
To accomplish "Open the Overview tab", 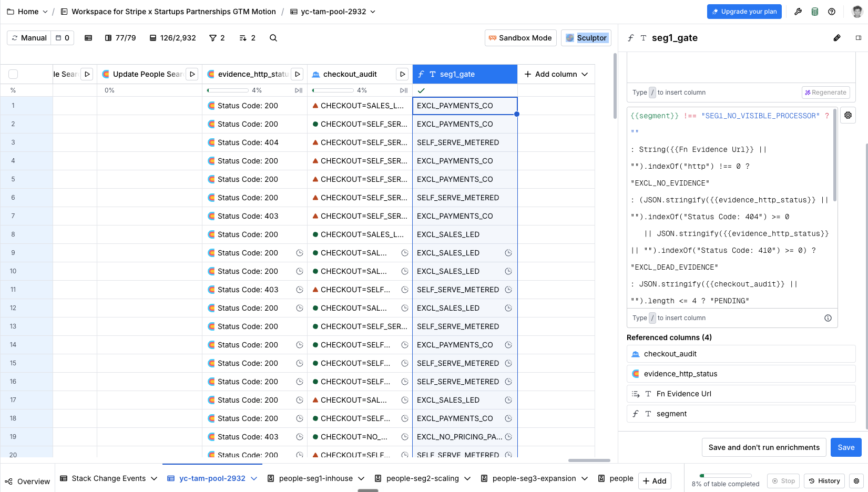I will pos(27,481).
